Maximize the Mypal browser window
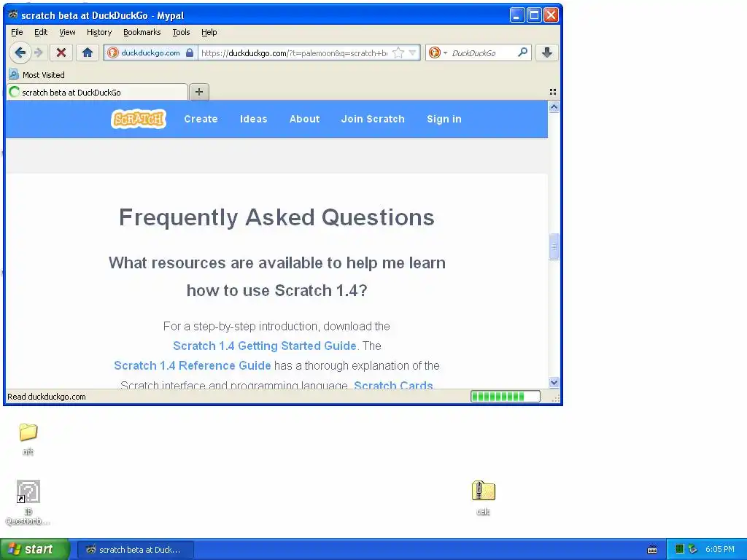Image resolution: width=747 pixels, height=560 pixels. coord(535,15)
